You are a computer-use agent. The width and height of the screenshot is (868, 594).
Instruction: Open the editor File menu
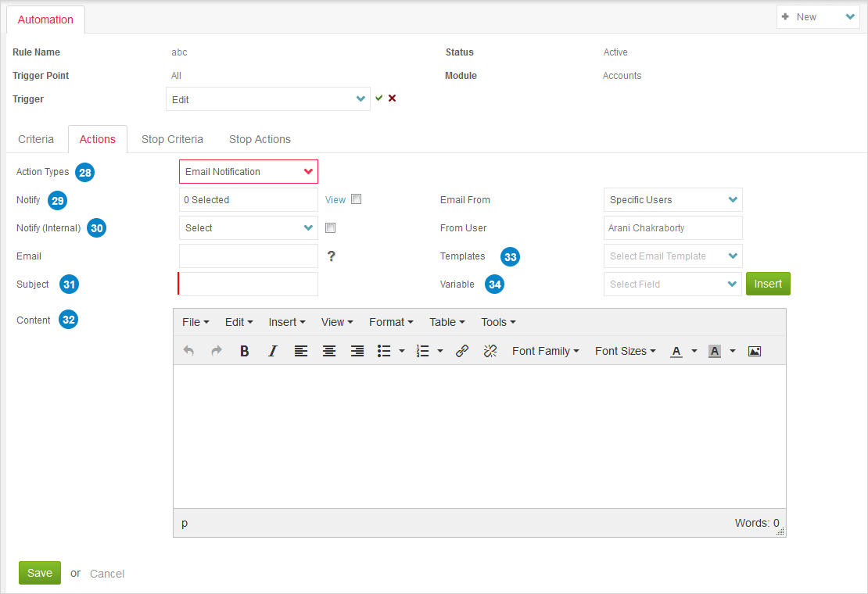[195, 322]
